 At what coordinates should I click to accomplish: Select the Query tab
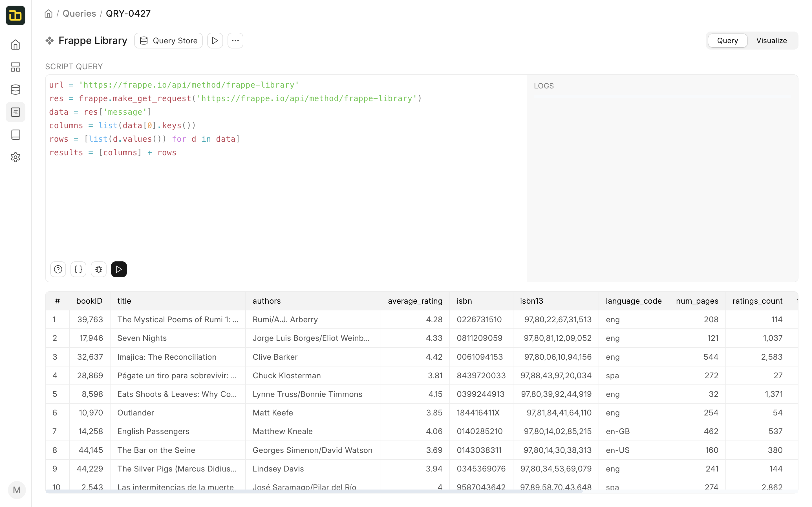(x=727, y=41)
